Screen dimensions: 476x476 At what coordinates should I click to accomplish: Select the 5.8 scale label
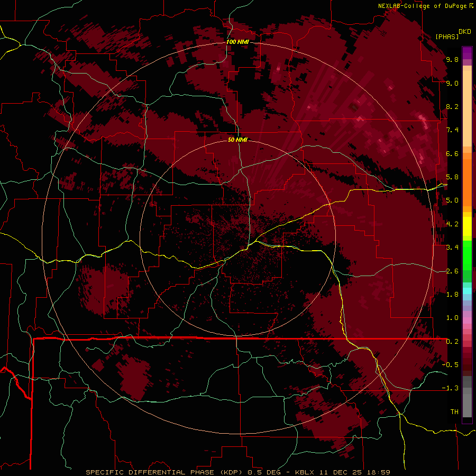click(x=452, y=177)
